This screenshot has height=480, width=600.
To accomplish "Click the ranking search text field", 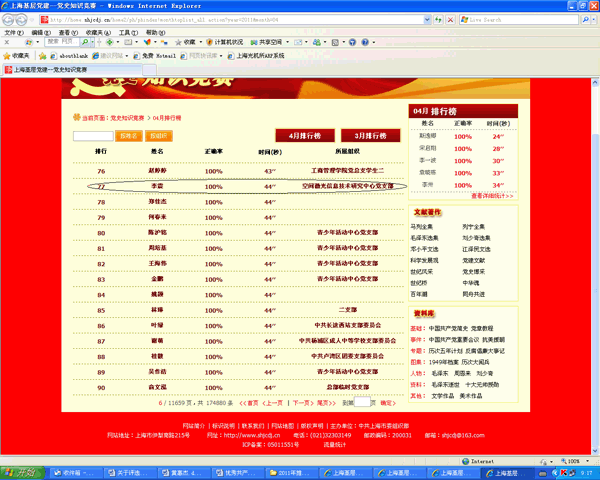I will point(93,135).
